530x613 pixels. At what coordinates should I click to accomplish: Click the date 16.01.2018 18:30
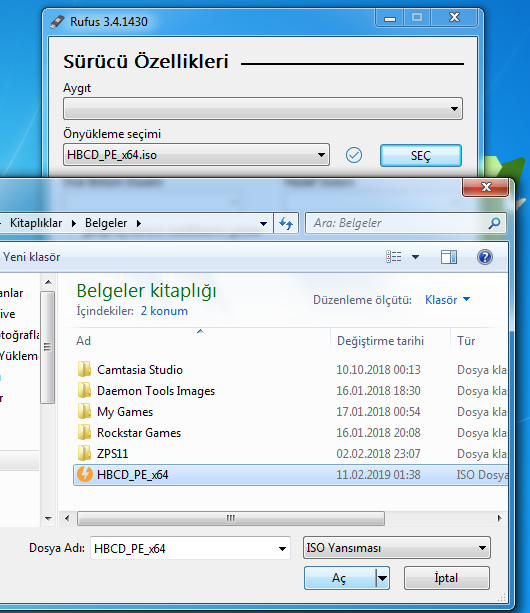[378, 391]
